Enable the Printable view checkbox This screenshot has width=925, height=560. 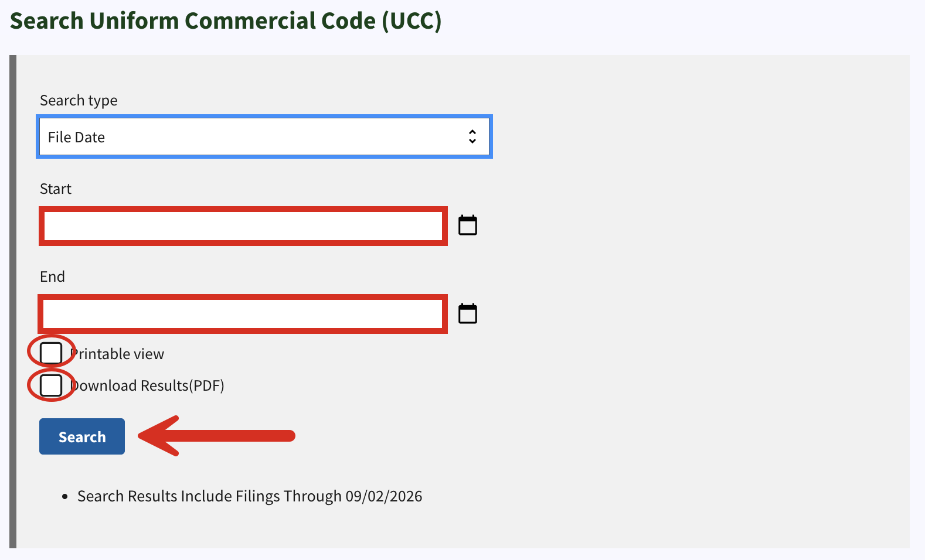(51, 353)
